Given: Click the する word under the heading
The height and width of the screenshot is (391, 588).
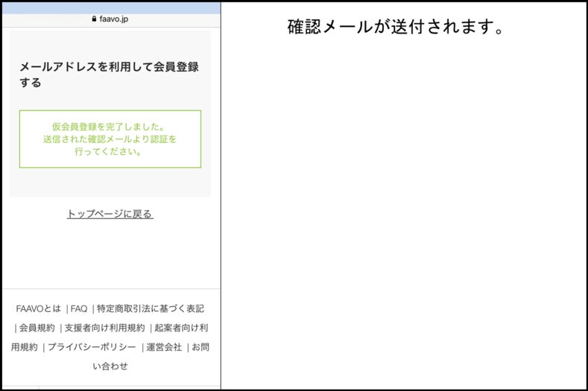Looking at the screenshot, I should coord(31,83).
